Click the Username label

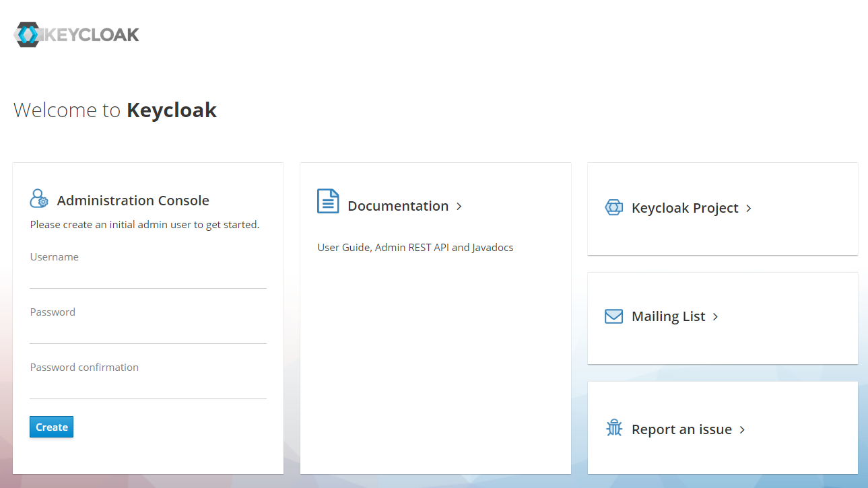(55, 257)
